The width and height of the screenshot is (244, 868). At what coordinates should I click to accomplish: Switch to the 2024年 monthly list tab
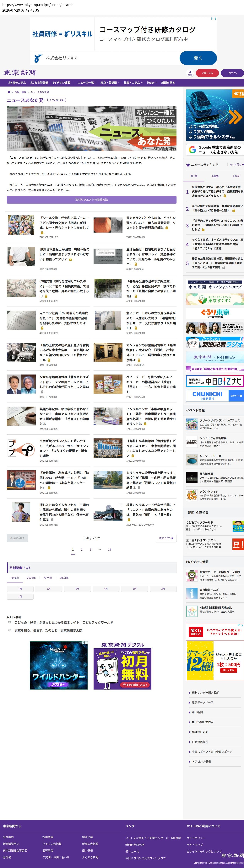[47, 578]
